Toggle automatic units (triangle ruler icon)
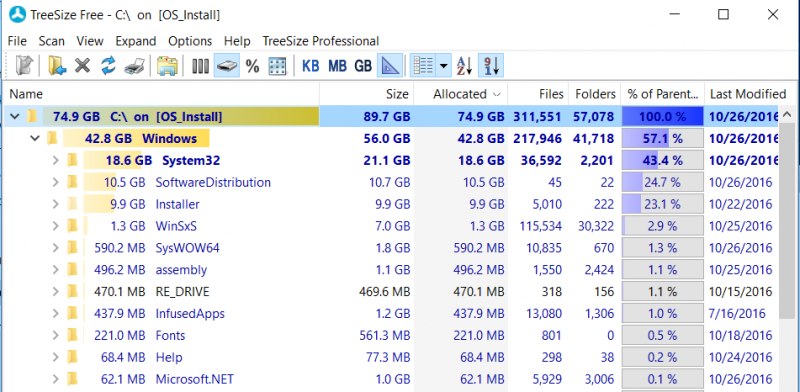The width and height of the screenshot is (800, 392). [x=390, y=65]
